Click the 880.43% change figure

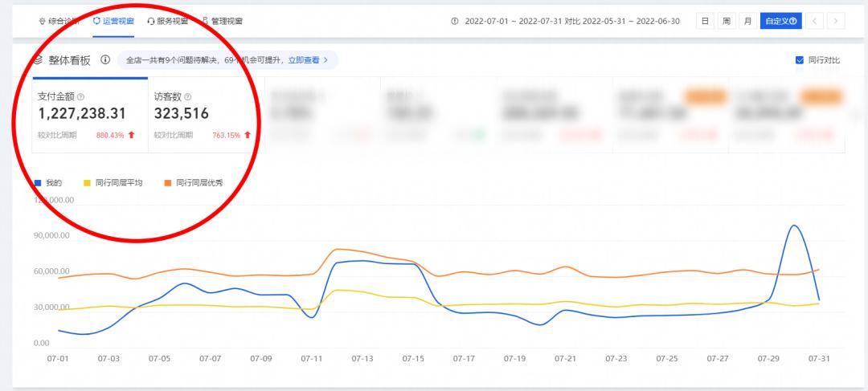tap(110, 135)
